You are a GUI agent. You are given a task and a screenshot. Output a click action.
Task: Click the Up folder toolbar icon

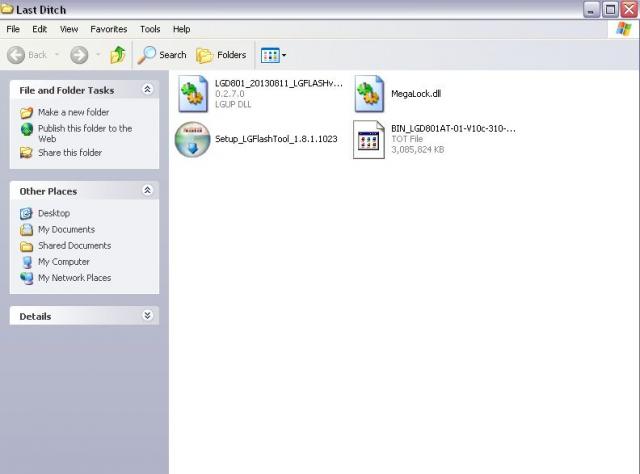pos(118,55)
